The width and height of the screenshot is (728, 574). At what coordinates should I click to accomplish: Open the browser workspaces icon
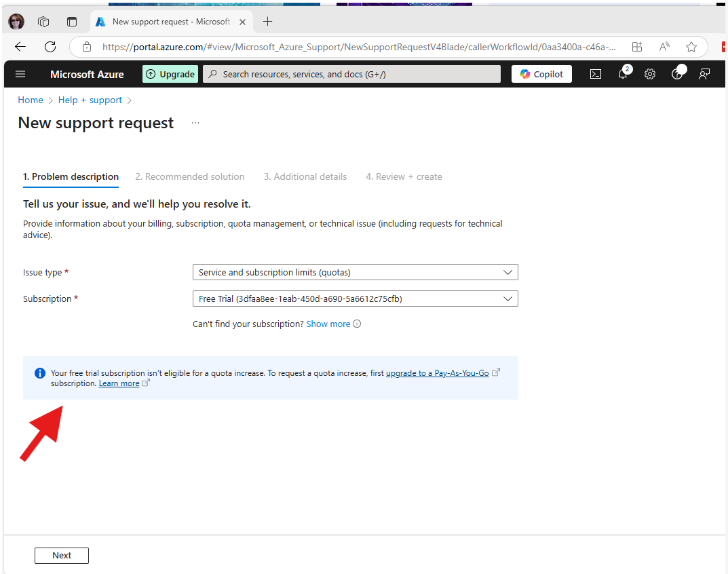point(43,22)
